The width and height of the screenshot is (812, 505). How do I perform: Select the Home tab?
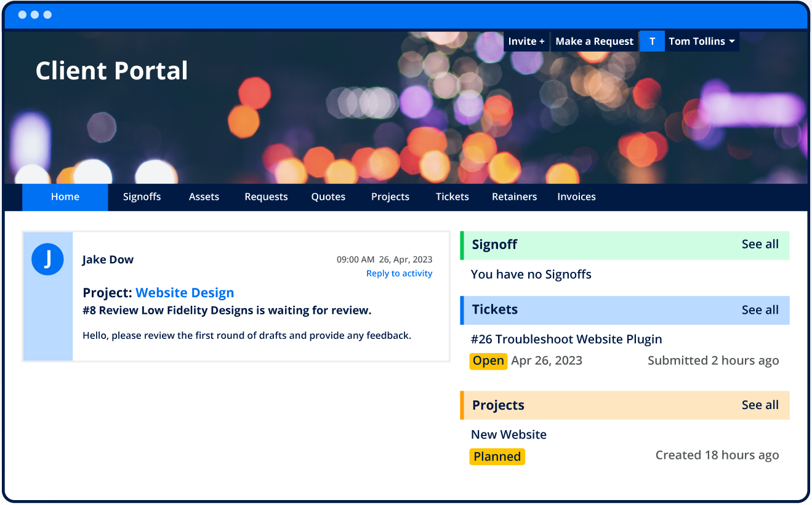coord(65,197)
